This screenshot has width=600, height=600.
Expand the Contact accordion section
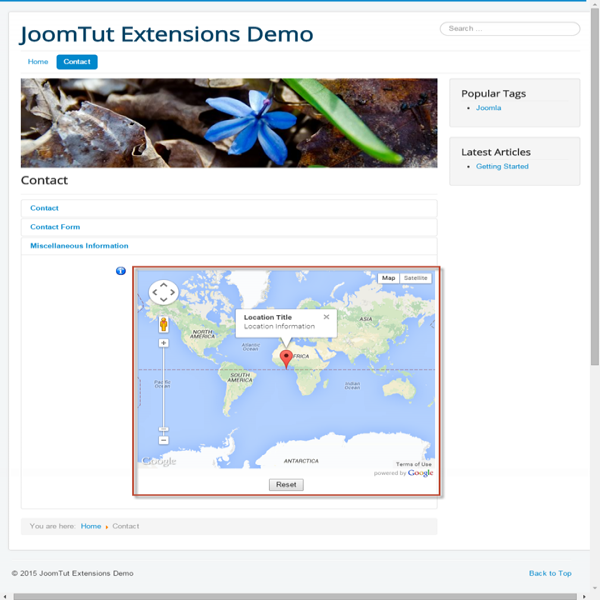pyautogui.click(x=229, y=208)
